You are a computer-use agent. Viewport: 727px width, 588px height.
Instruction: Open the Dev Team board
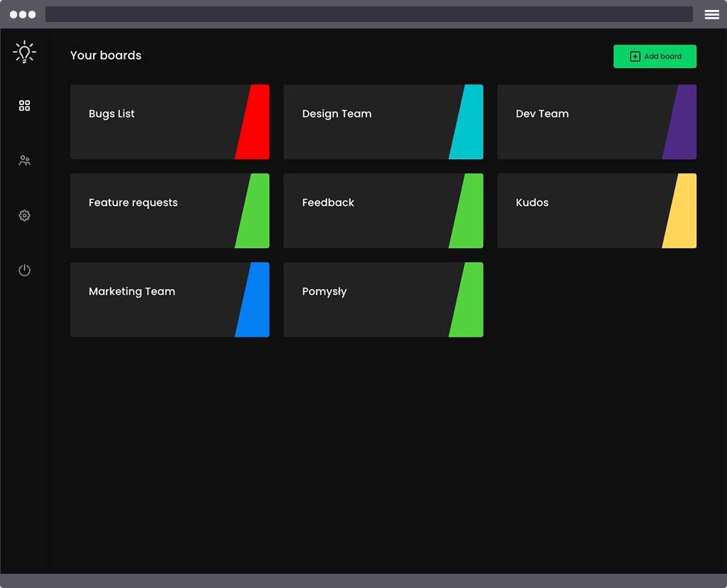point(582,121)
